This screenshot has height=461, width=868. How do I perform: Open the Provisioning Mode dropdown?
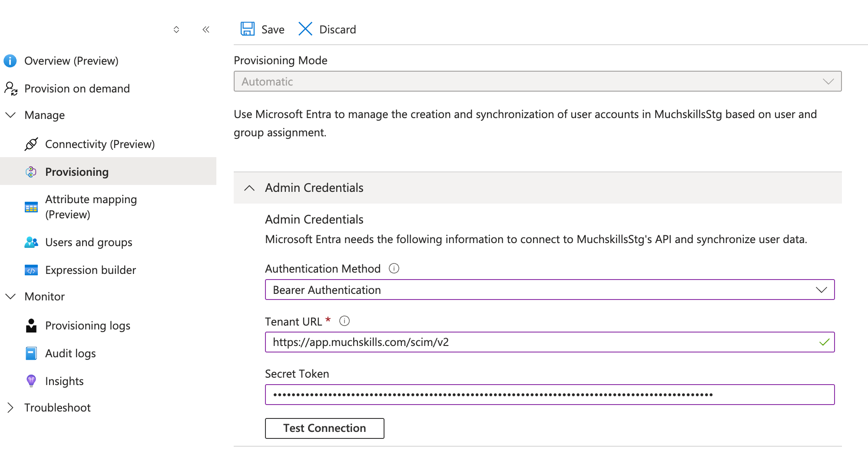coord(537,81)
